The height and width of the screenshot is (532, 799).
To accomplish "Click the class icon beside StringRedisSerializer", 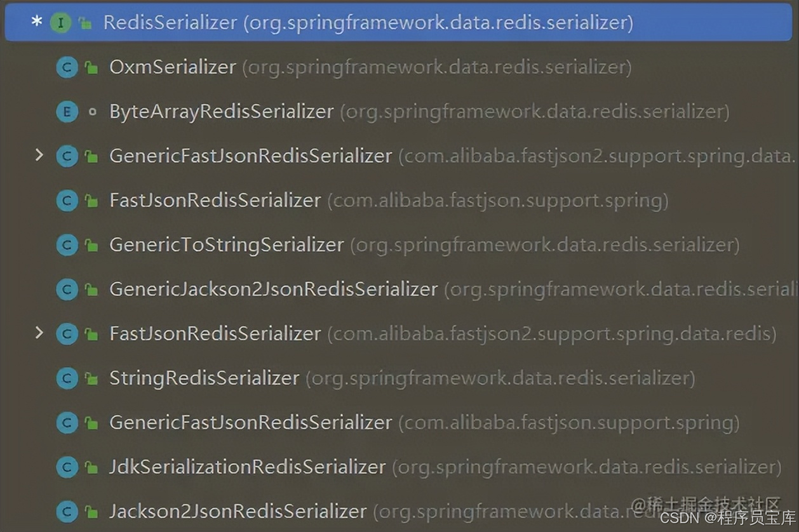I will [67, 378].
